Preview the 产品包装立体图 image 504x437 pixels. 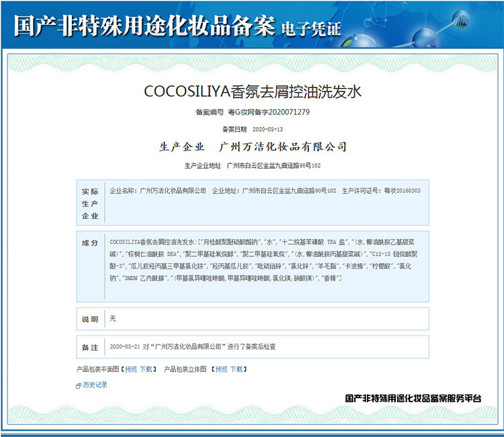click(x=221, y=369)
